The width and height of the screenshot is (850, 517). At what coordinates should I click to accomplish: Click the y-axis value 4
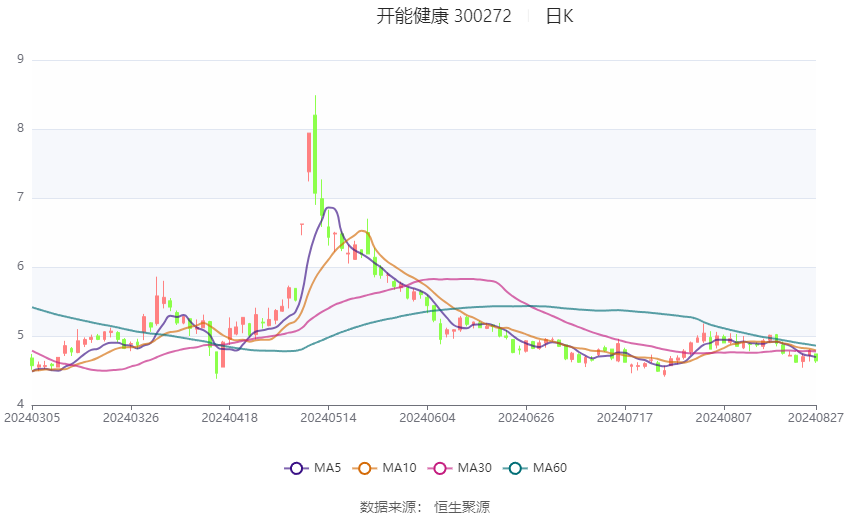click(21, 404)
